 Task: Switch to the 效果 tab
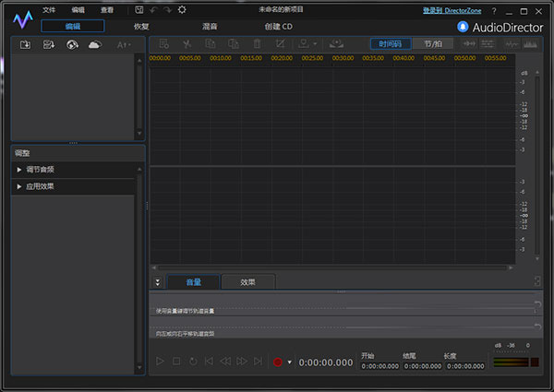(x=248, y=282)
